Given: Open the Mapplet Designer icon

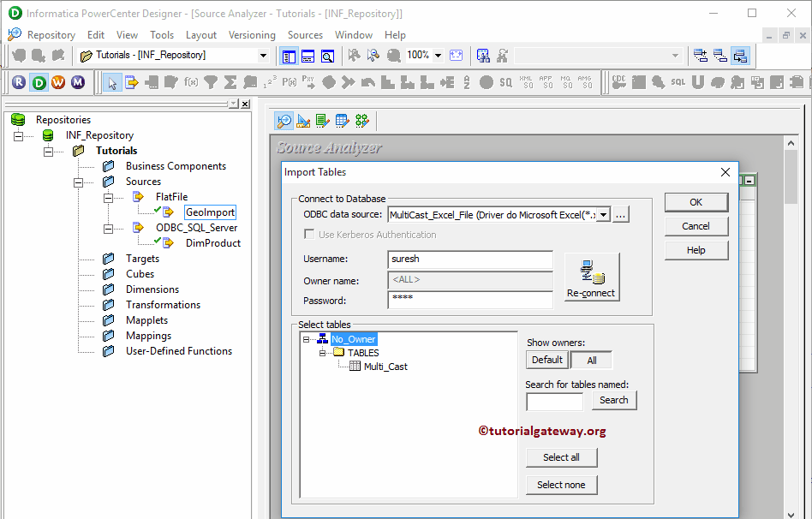Looking at the screenshot, I should (x=341, y=121).
